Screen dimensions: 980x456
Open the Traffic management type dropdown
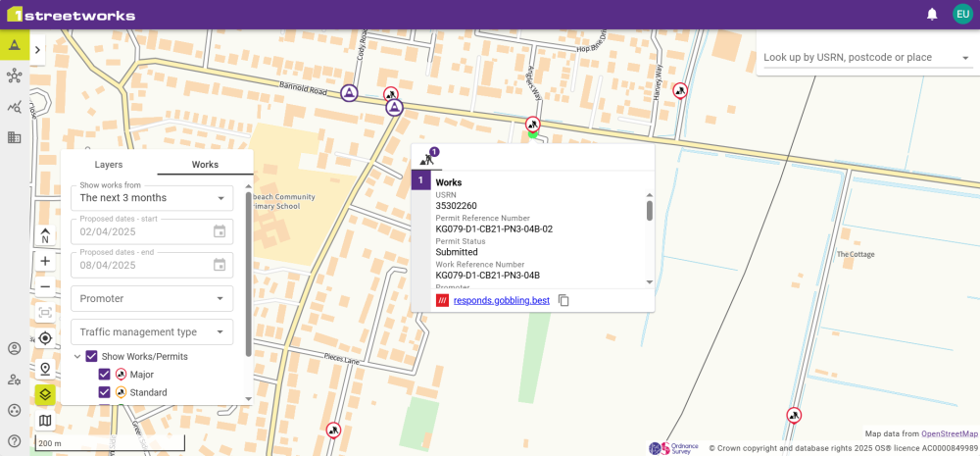pos(152,332)
